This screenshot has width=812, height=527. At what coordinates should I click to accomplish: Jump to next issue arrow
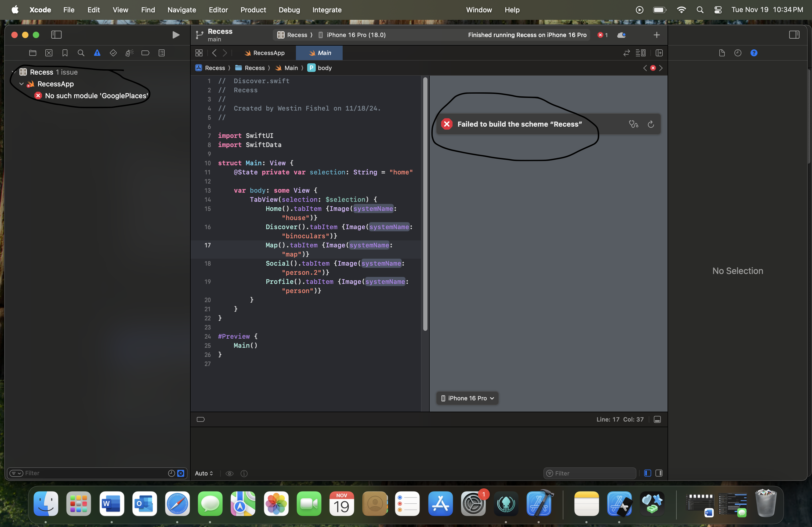click(661, 68)
